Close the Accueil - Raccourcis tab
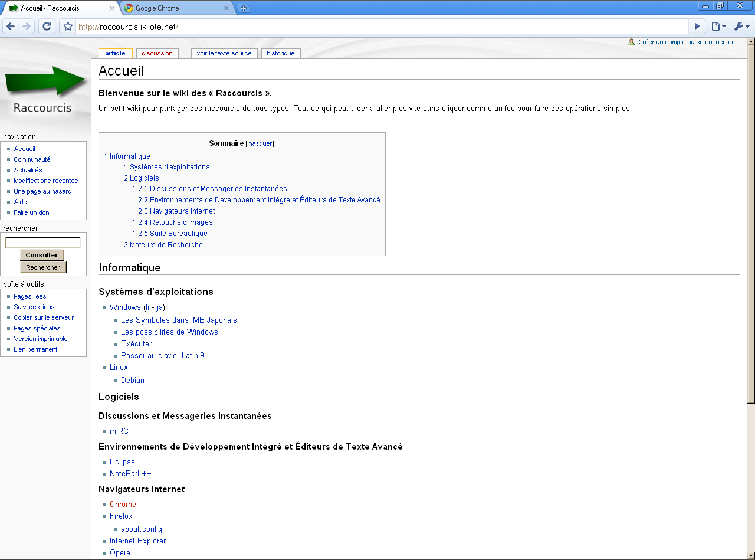Viewport: 755px width, 560px height. pyautogui.click(x=112, y=8)
